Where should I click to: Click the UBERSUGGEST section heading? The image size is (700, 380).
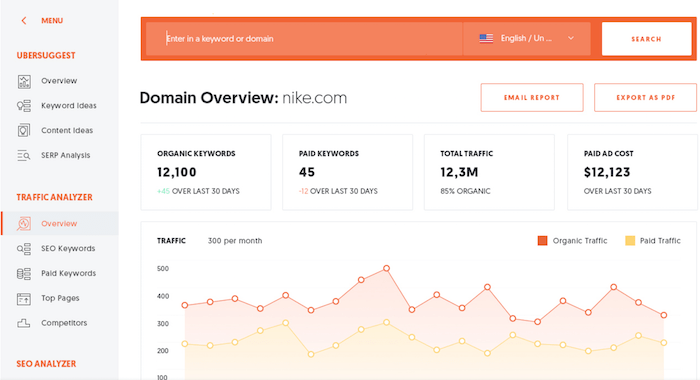click(x=46, y=55)
